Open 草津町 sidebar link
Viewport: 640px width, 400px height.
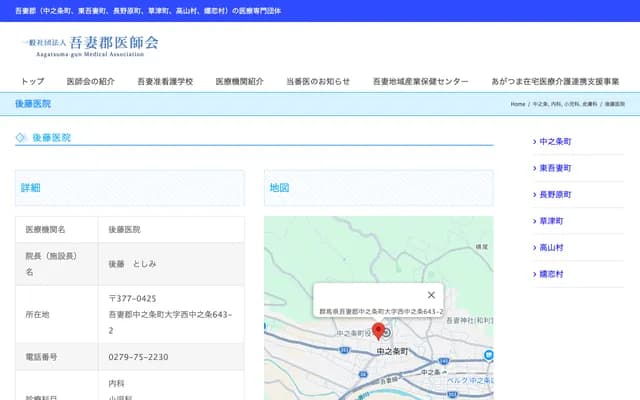click(552, 220)
